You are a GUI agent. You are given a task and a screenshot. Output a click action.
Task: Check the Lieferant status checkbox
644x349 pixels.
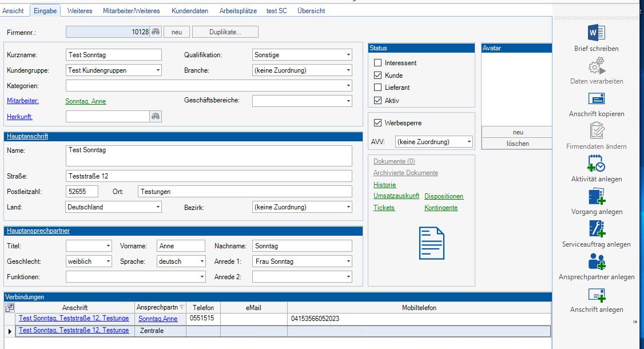click(377, 88)
